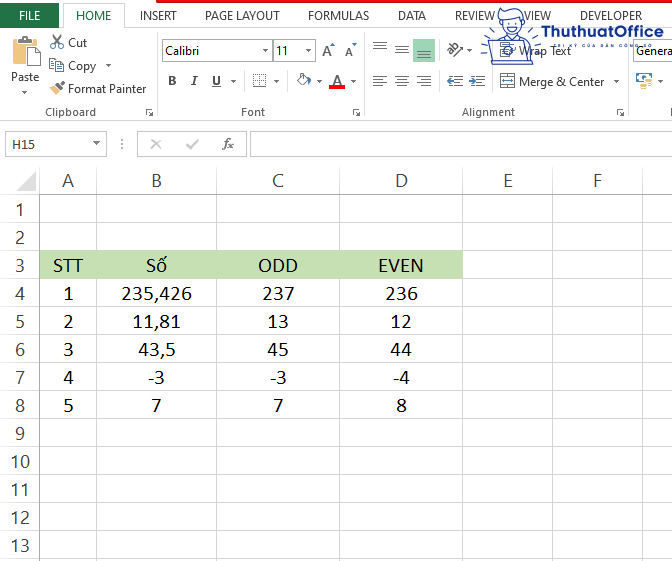Open the Orientation dropdown arrow
This screenshot has height=561, width=672.
pyautogui.click(x=470, y=51)
